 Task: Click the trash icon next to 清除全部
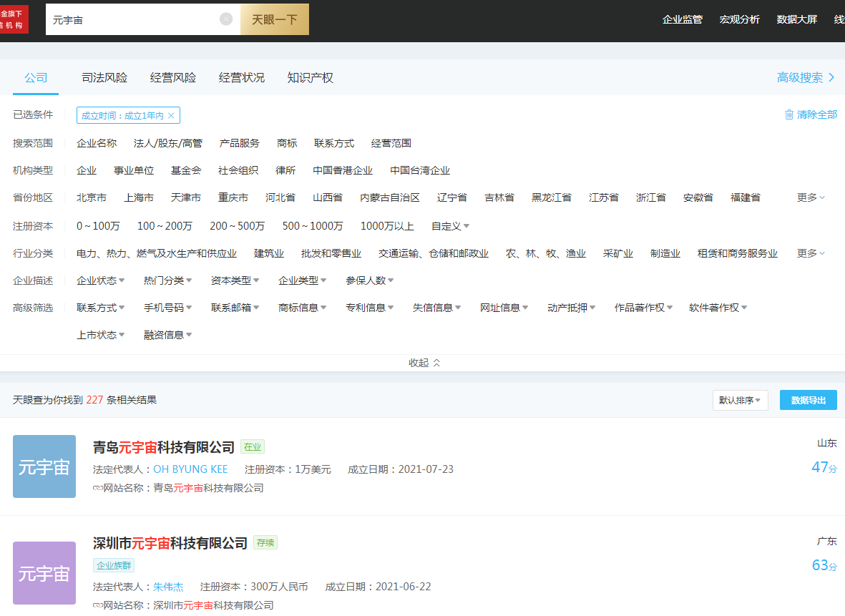(x=789, y=114)
